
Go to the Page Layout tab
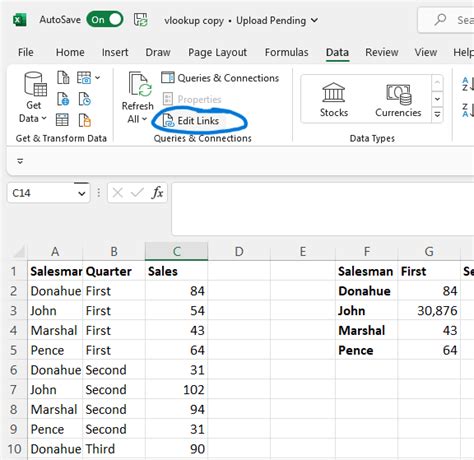pos(217,52)
